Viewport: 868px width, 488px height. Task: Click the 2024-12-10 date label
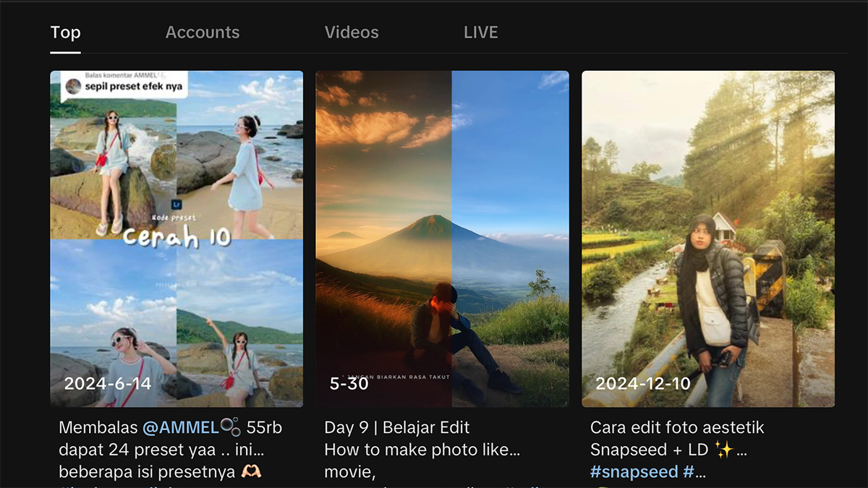tap(643, 383)
